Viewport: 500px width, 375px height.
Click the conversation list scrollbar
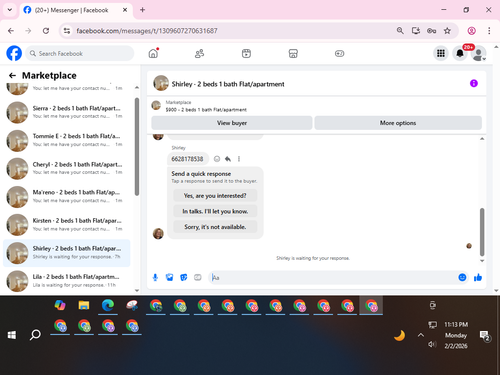click(137, 147)
